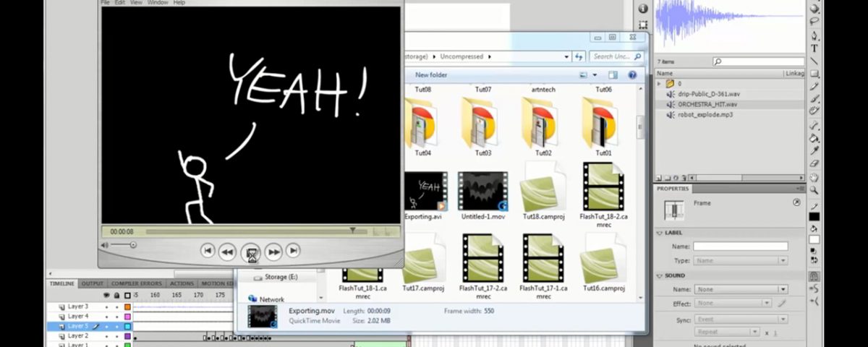This screenshot has height=347, width=868.
Task: Click QuickTime go to end button
Action: [x=293, y=251]
